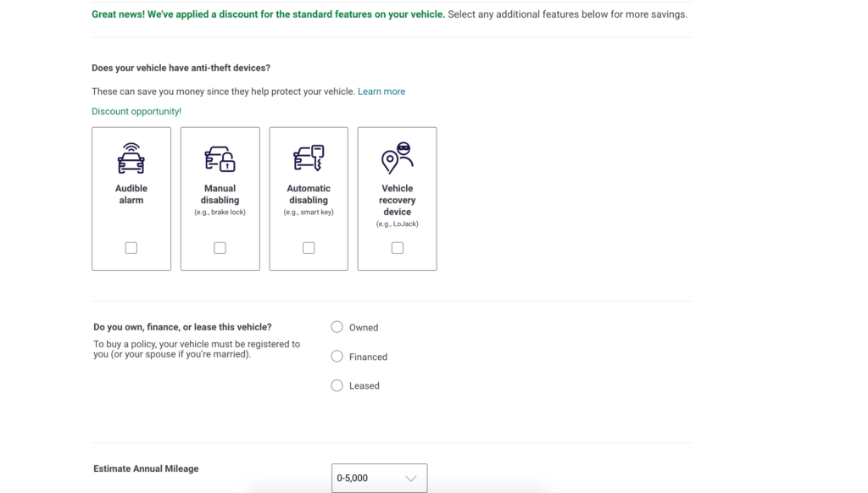
Task: Tick the Automatic disabling checkbox
Action: tap(309, 248)
